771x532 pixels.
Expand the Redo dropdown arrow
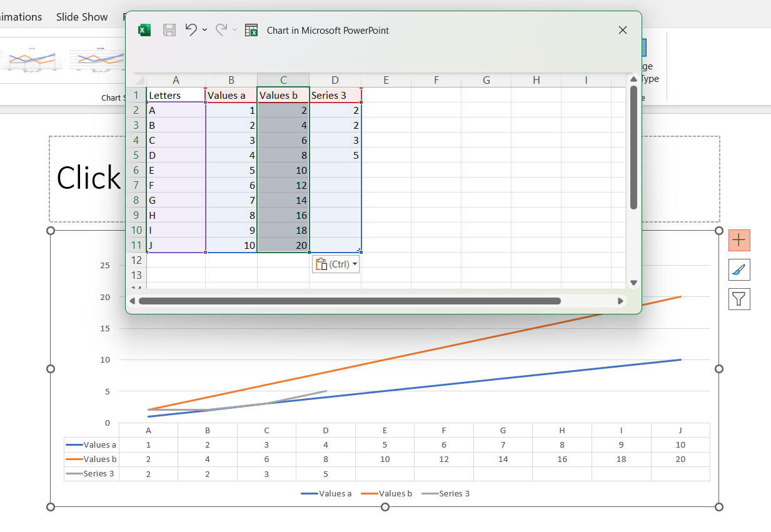[234, 30]
